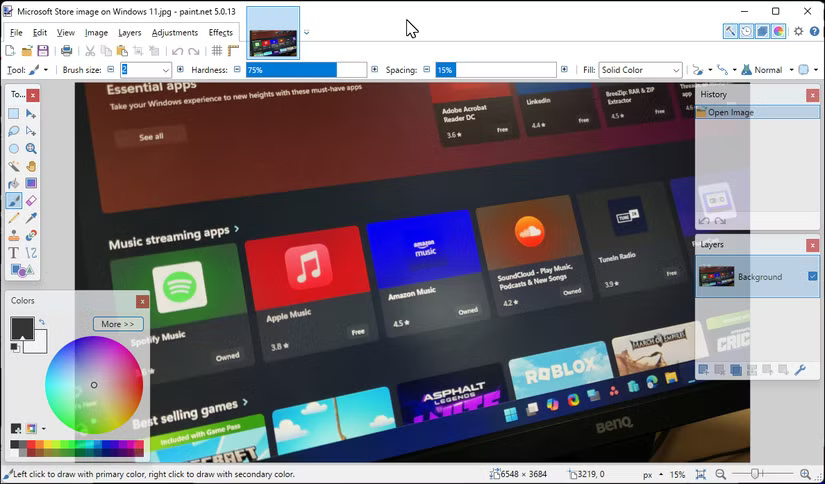This screenshot has width=825, height=484.
Task: Undo using the toolbar arrow
Action: coord(177,51)
